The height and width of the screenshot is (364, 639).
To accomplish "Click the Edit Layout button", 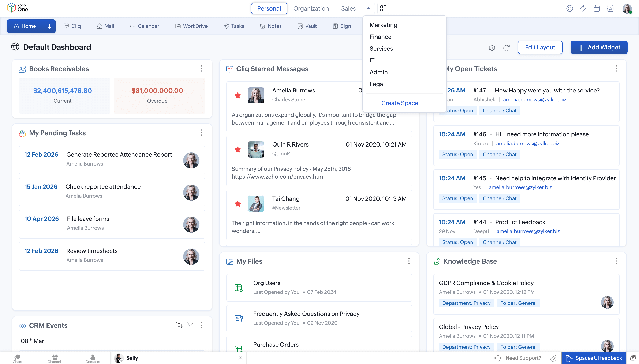I will tap(540, 47).
